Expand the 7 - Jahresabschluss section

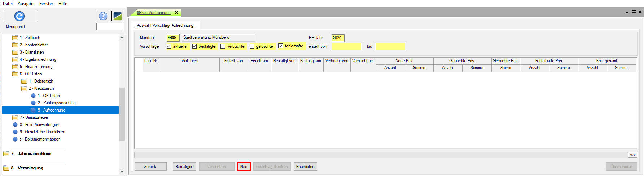point(31,154)
